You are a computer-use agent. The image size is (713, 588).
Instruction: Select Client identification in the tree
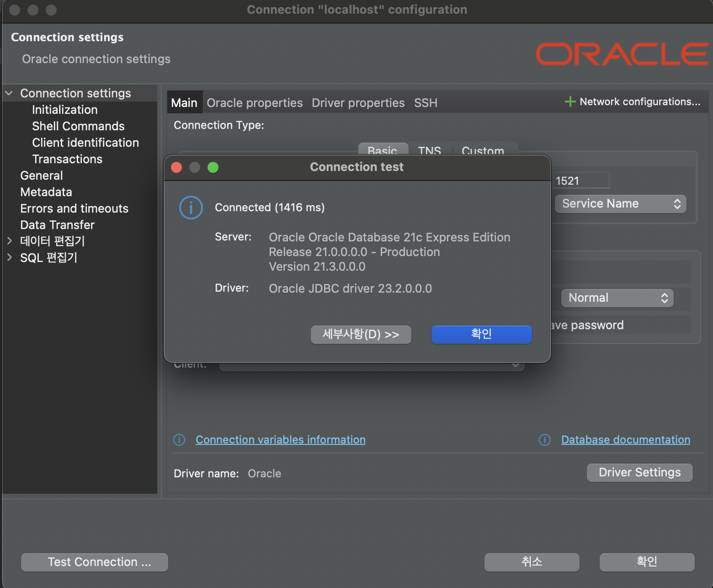pyautogui.click(x=85, y=143)
